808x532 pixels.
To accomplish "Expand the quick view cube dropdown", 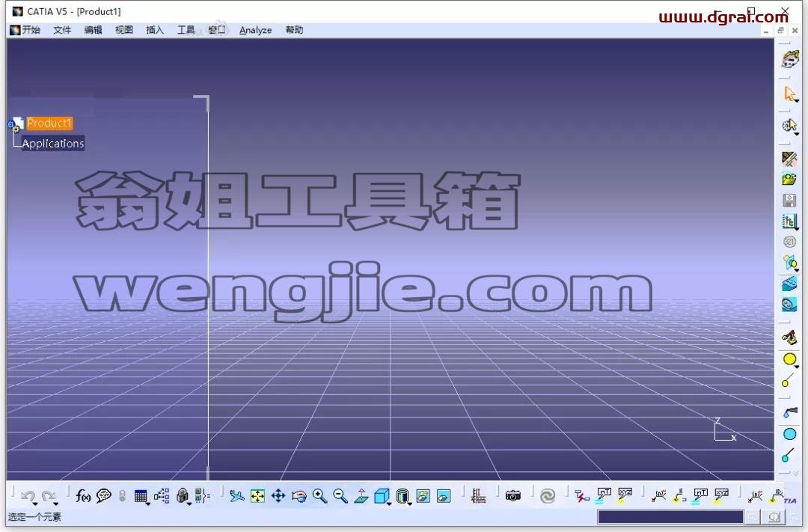I will [389, 504].
